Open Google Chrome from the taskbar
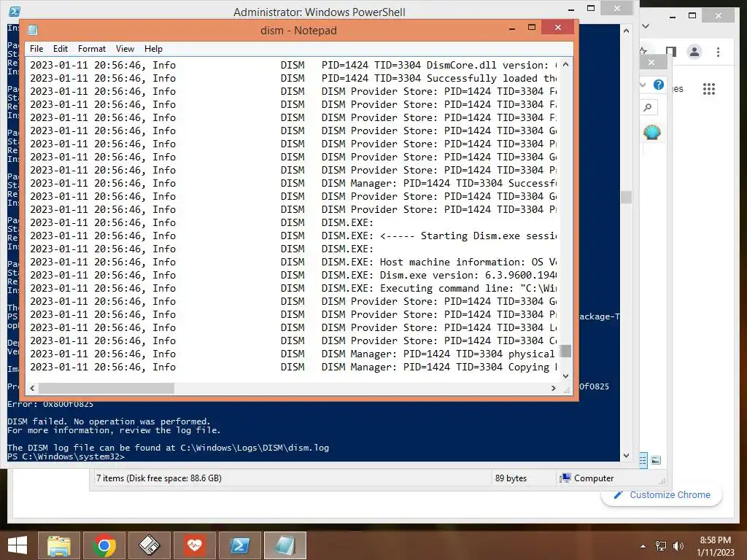 click(x=104, y=545)
